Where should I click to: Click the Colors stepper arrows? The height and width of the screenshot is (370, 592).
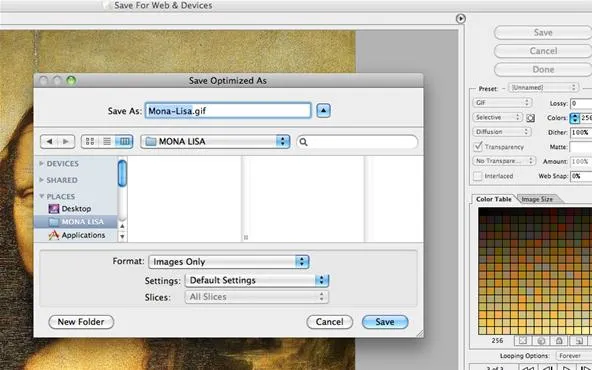click(x=574, y=118)
